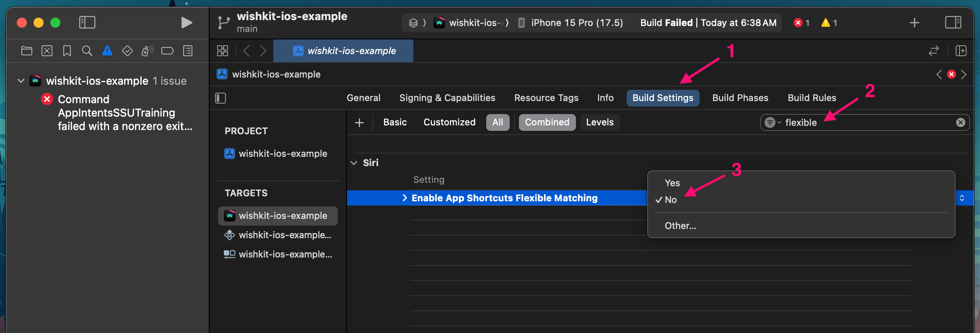Collapse the Siri settings section
The width and height of the screenshot is (980, 333).
pyautogui.click(x=354, y=163)
